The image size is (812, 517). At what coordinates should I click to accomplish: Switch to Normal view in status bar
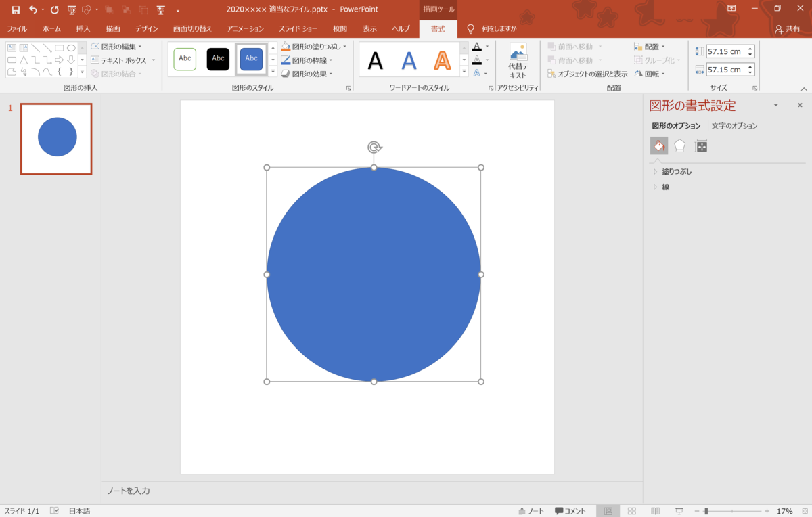click(x=608, y=511)
